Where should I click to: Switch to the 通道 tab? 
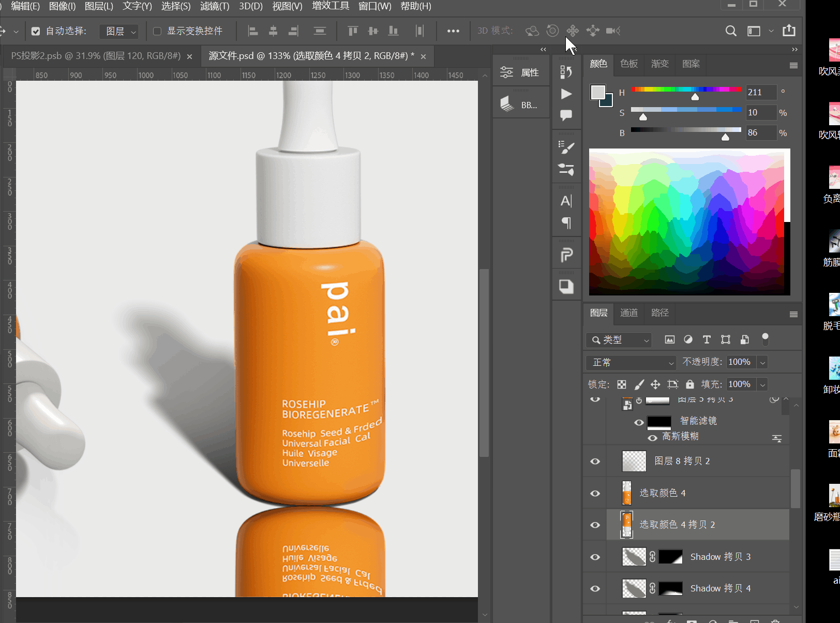(x=629, y=313)
